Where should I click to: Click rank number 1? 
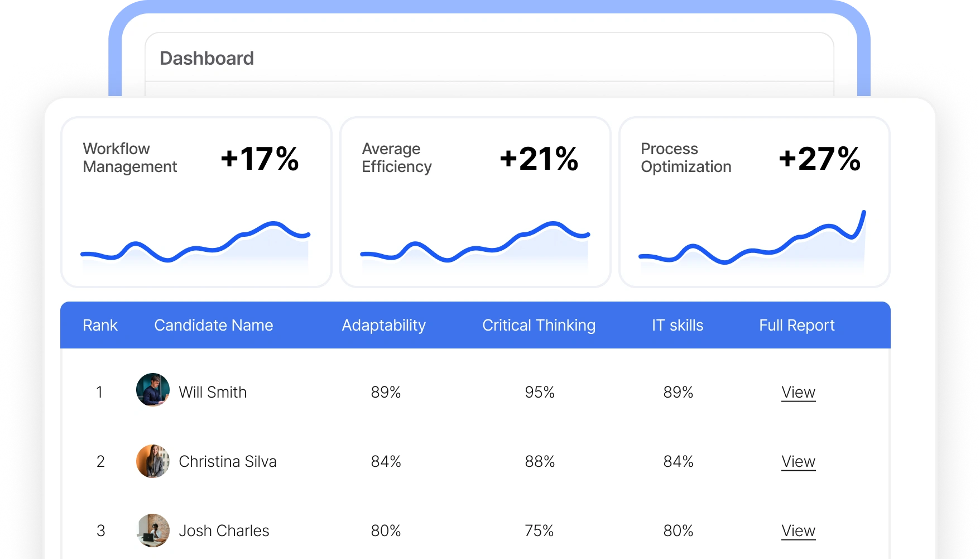point(99,393)
